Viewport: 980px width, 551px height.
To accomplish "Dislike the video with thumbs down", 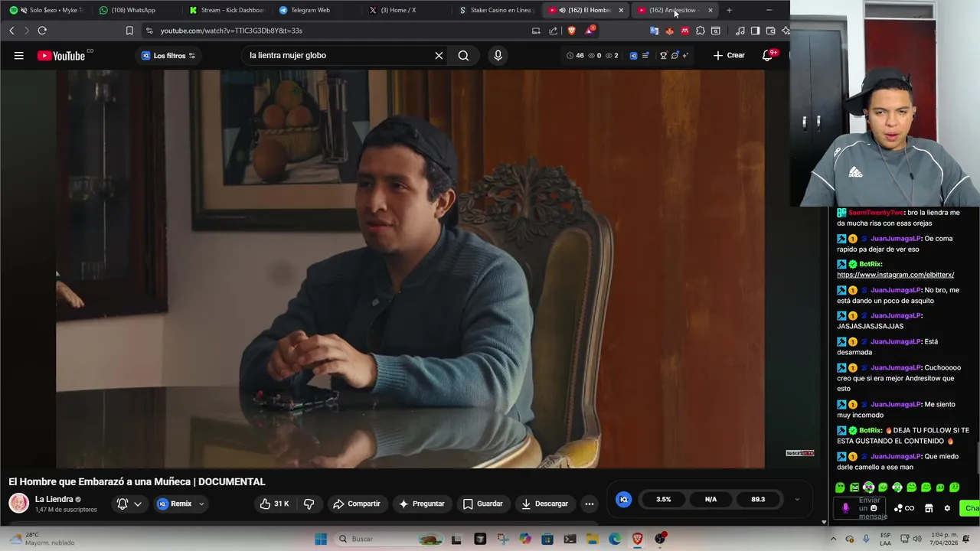I will click(309, 504).
